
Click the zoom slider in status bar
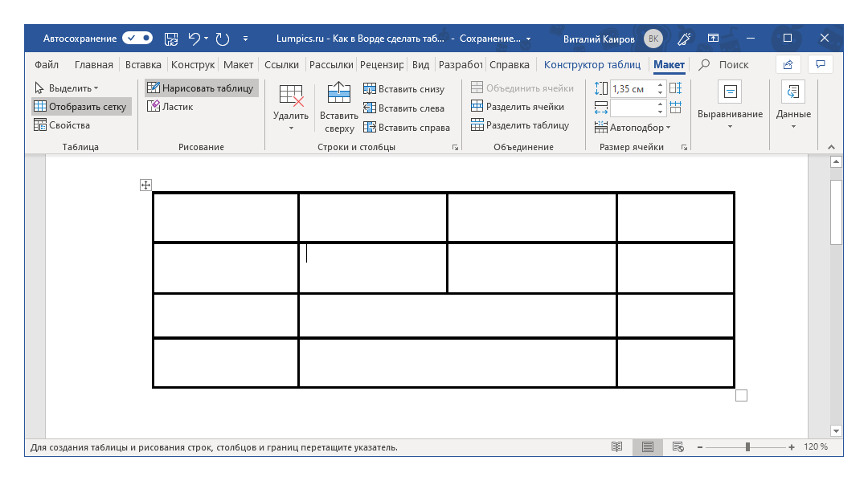coord(747,447)
